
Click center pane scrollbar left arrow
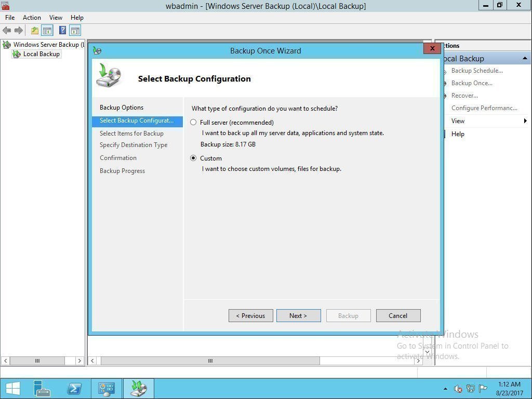point(92,361)
